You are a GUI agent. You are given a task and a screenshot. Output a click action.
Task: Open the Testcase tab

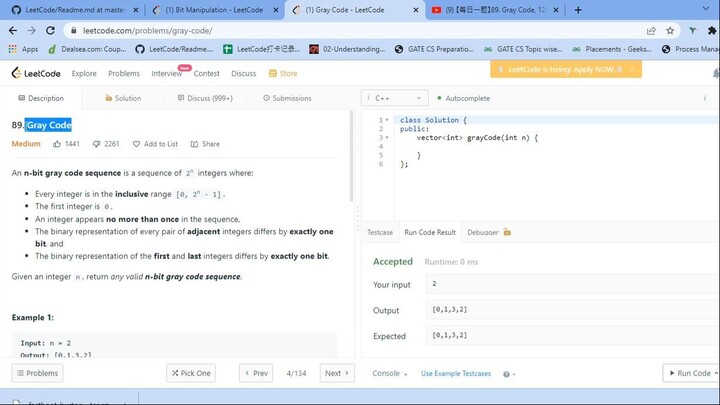380,232
